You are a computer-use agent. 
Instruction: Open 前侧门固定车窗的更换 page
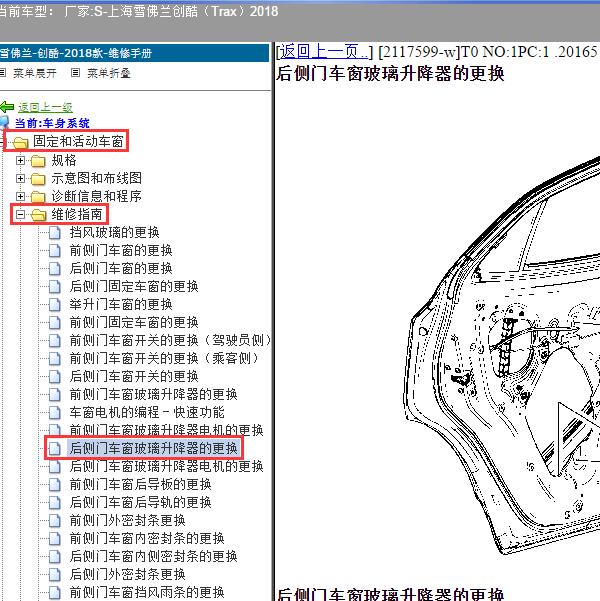[x=134, y=323]
